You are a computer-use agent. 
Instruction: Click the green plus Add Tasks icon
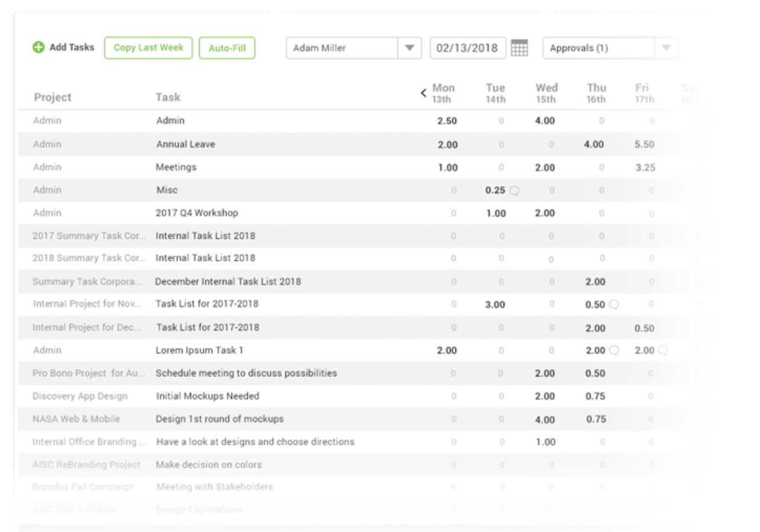39,48
